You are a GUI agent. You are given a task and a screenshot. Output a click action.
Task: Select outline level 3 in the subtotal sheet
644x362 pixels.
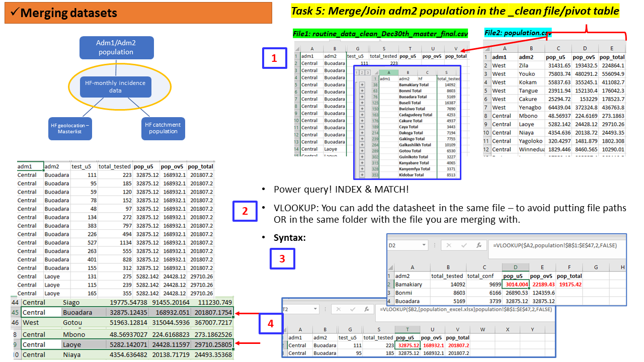[x=368, y=72]
